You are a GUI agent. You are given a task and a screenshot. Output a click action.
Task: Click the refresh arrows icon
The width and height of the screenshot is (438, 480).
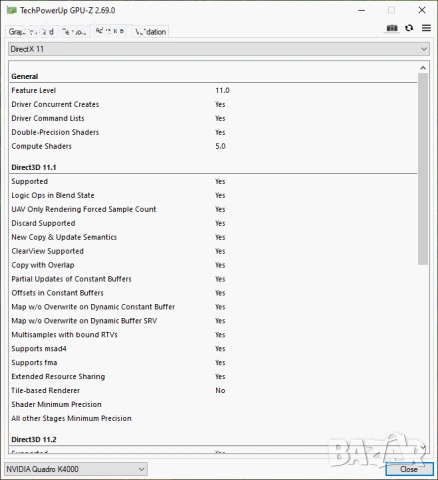click(409, 28)
